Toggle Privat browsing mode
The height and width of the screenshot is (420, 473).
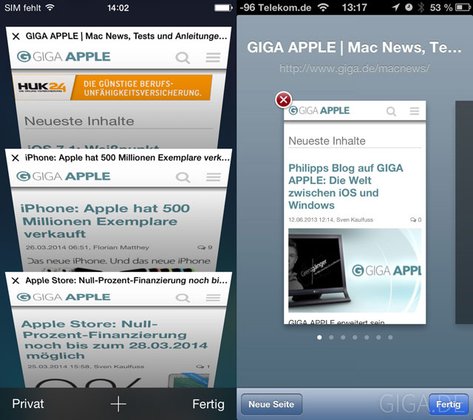point(28,404)
